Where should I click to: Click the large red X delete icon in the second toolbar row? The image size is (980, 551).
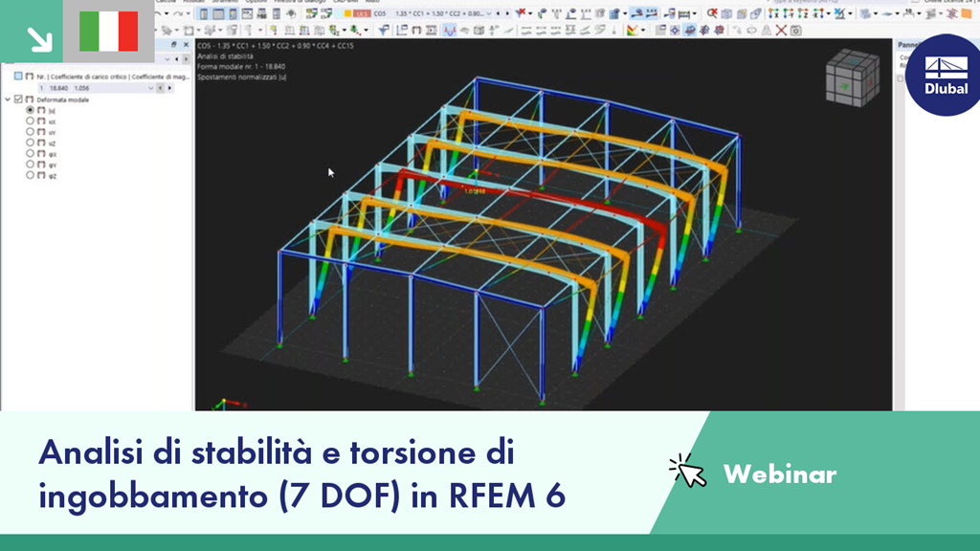click(x=781, y=30)
